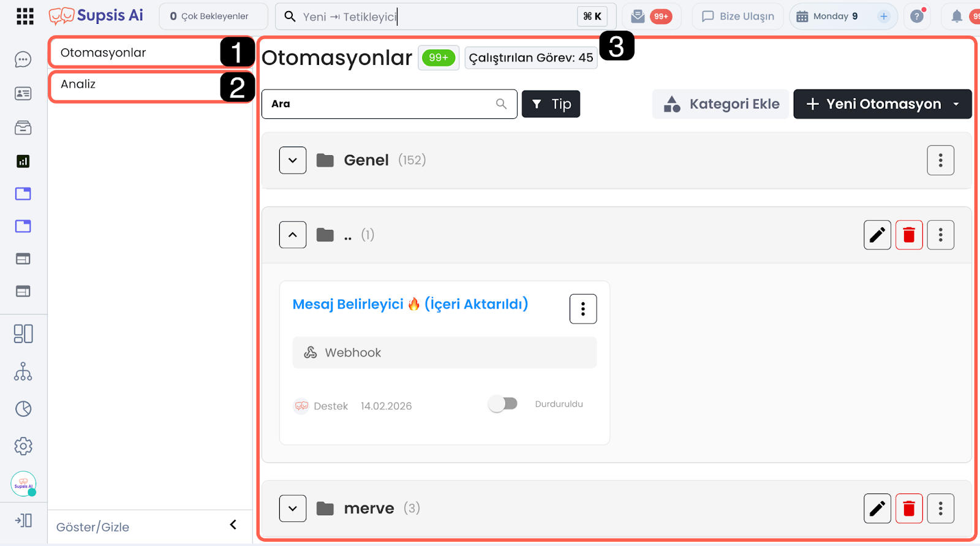Click the notification bell icon

tap(956, 17)
